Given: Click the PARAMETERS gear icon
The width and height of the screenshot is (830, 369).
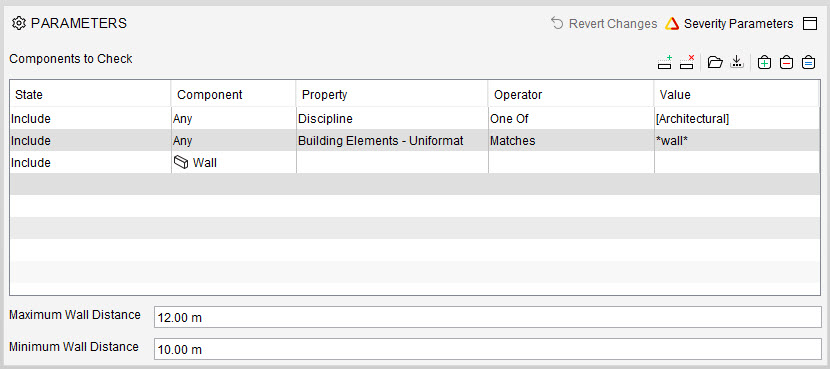Looking at the screenshot, I should tap(19, 23).
